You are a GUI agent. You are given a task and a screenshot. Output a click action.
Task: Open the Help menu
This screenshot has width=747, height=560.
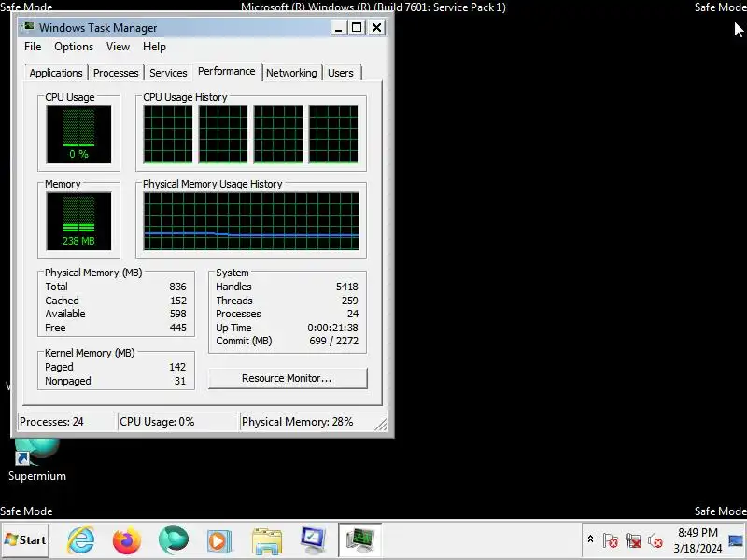(x=154, y=47)
